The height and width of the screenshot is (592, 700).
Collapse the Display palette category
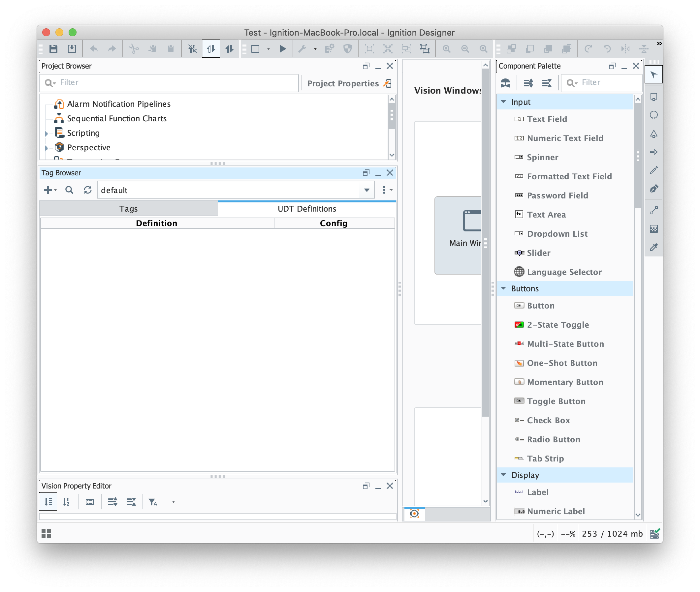[x=503, y=475]
